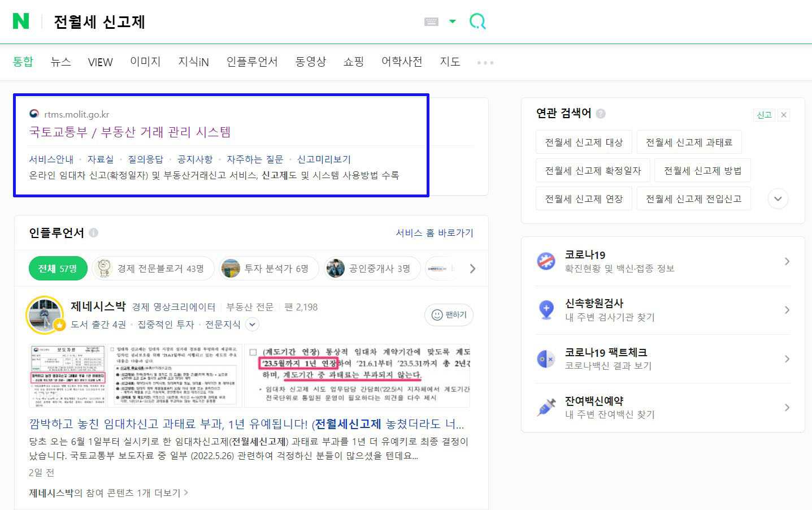Click the 도서 출간 4권 tag
This screenshot has height=510, width=812.
point(98,325)
